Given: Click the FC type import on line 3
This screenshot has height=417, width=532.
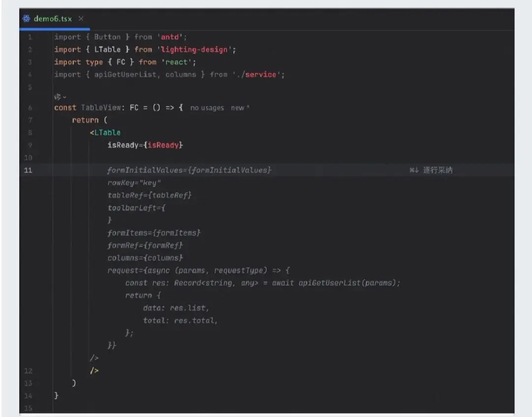Looking at the screenshot, I should tap(121, 62).
